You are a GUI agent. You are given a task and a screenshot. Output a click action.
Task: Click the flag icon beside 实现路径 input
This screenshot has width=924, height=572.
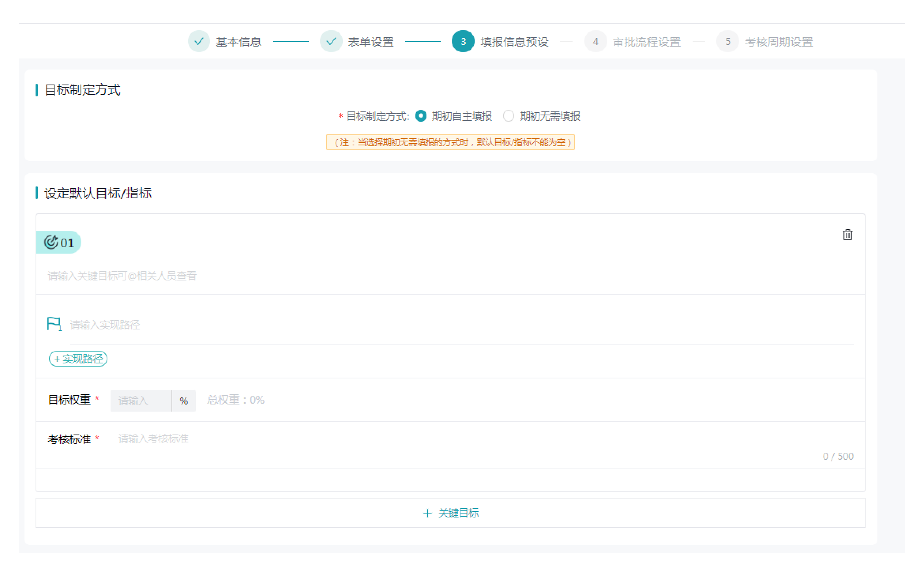pos(54,324)
